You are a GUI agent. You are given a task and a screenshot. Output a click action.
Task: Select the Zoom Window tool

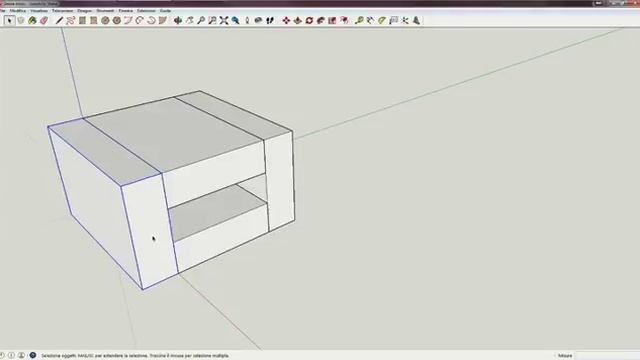[212, 20]
